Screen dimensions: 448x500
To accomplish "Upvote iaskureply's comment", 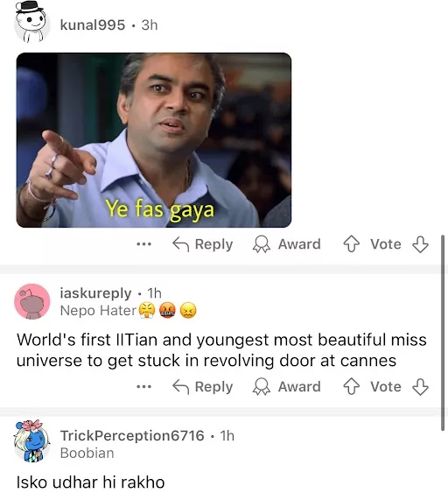I will coord(352,387).
